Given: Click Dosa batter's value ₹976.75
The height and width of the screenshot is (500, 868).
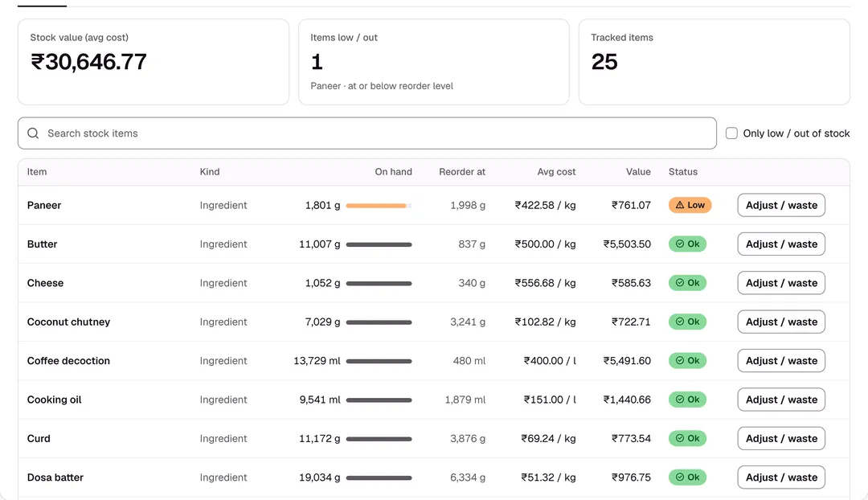Looking at the screenshot, I should (x=631, y=477).
